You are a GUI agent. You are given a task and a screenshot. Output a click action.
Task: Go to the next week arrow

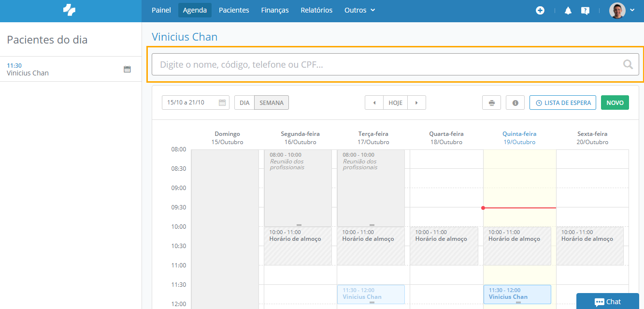click(x=416, y=103)
